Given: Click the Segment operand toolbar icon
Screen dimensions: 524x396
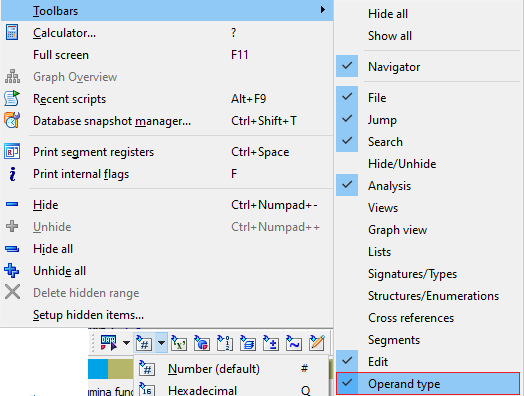Looking at the screenshot, I should [202, 343].
